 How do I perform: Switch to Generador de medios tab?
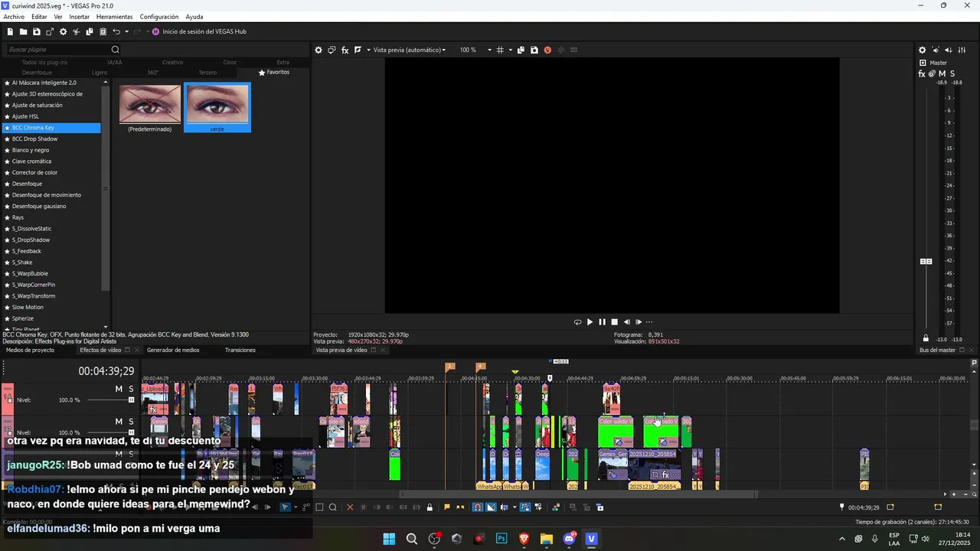pyautogui.click(x=173, y=350)
